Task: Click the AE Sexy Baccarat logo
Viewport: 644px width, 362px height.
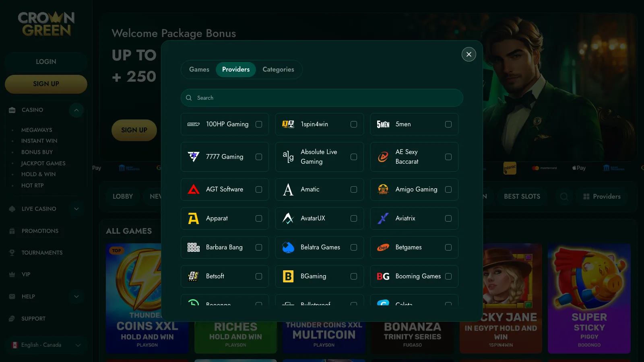Action: point(383,157)
